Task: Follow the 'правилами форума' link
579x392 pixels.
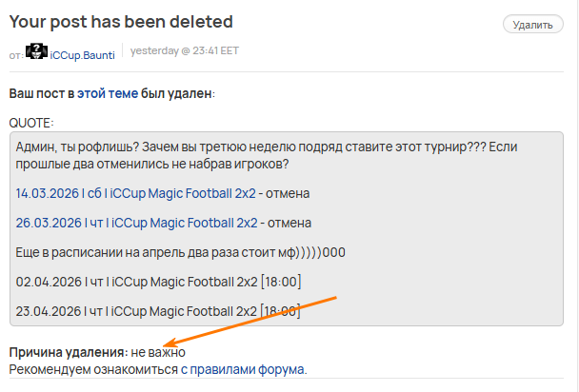Action: click(x=248, y=369)
